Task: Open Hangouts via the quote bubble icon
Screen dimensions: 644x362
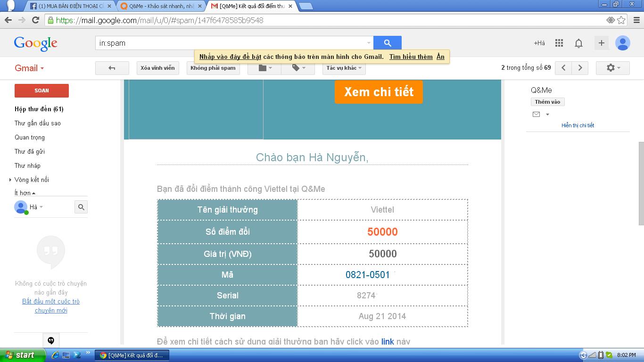Action: pos(51,341)
